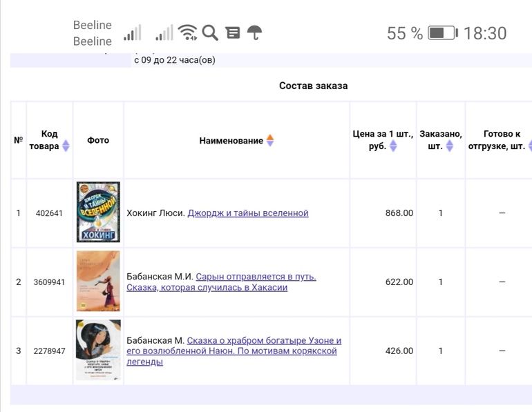Click the Хокинг book cover thumbnail
Image resolution: width=532 pixels, height=412 pixels.
pyautogui.click(x=98, y=213)
